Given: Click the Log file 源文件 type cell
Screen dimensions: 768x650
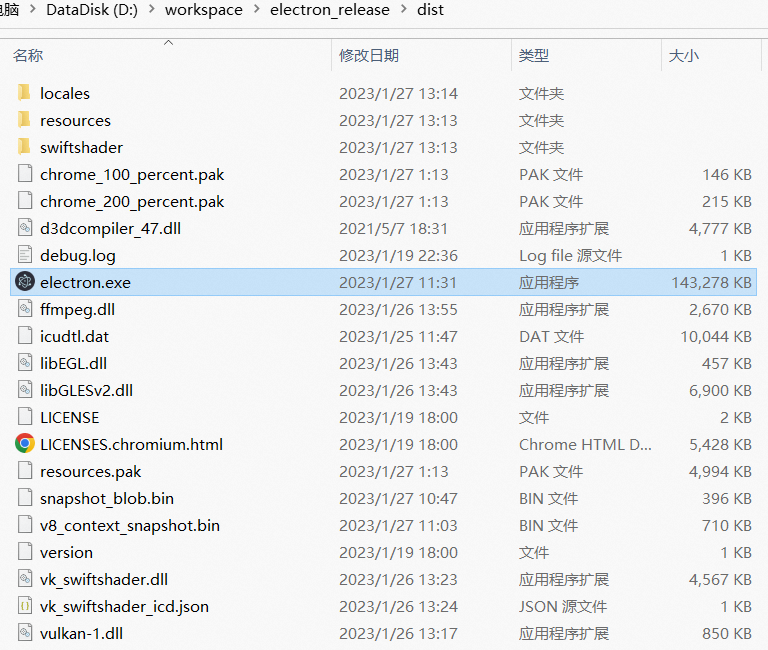Looking at the screenshot, I should tap(570, 256).
